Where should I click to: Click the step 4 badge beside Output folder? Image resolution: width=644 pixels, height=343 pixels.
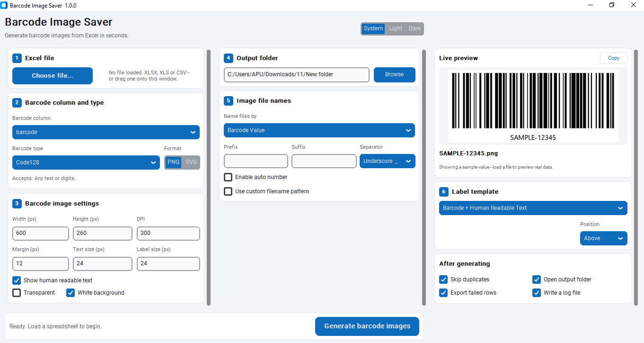point(229,58)
